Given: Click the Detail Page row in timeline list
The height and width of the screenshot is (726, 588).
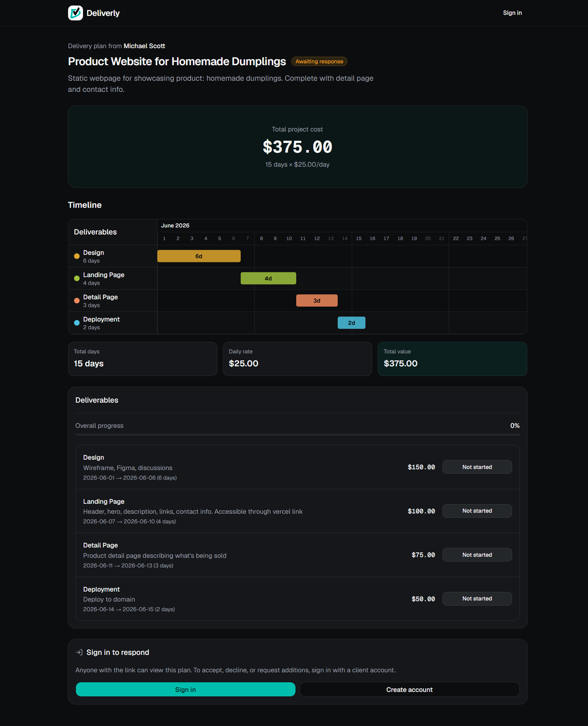Looking at the screenshot, I should point(113,301).
